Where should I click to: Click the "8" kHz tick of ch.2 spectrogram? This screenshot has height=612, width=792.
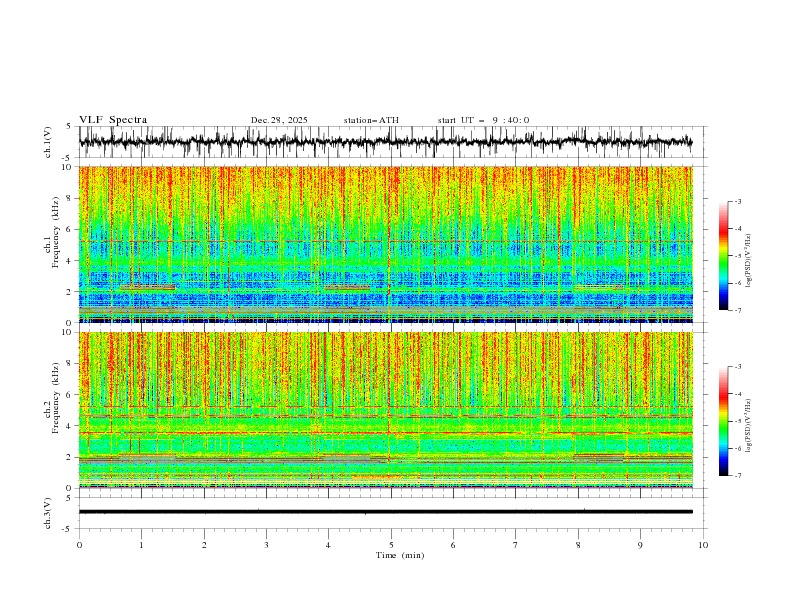coord(70,364)
